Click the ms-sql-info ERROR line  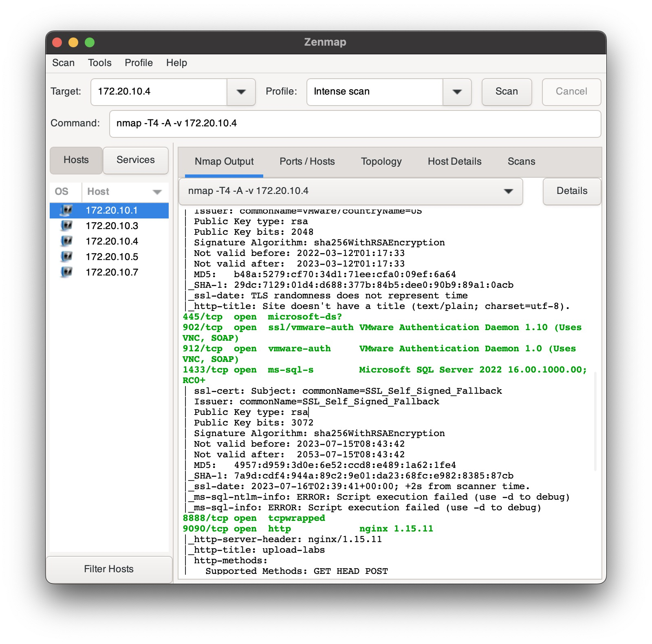[x=364, y=508]
